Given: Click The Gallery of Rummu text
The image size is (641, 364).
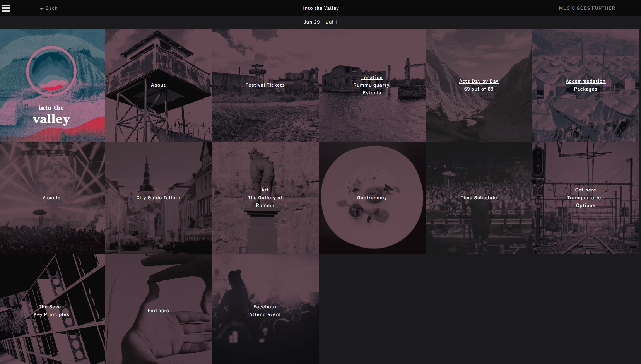Looking at the screenshot, I should pos(265,202).
